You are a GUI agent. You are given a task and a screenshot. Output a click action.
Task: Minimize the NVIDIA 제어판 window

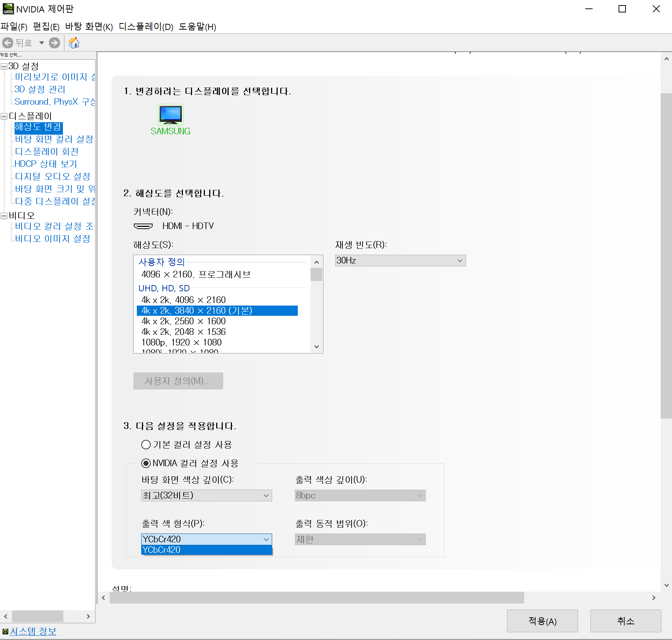(589, 9)
